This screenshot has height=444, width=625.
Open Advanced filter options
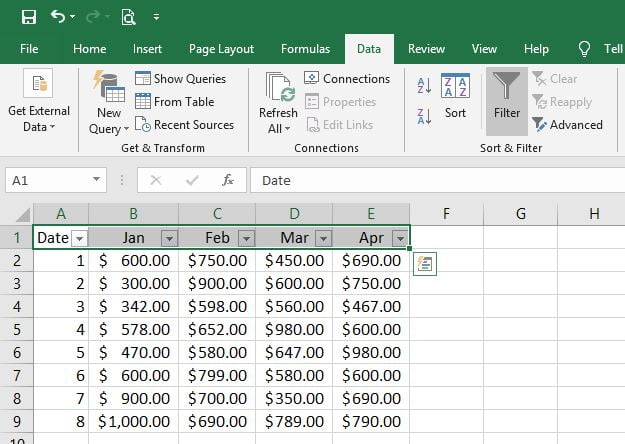click(x=568, y=125)
